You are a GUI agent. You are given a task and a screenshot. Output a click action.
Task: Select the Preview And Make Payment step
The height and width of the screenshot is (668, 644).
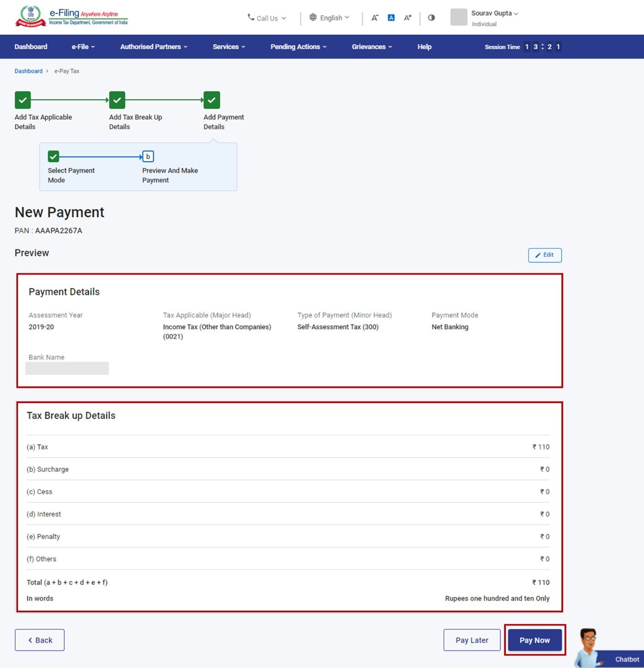coord(148,156)
